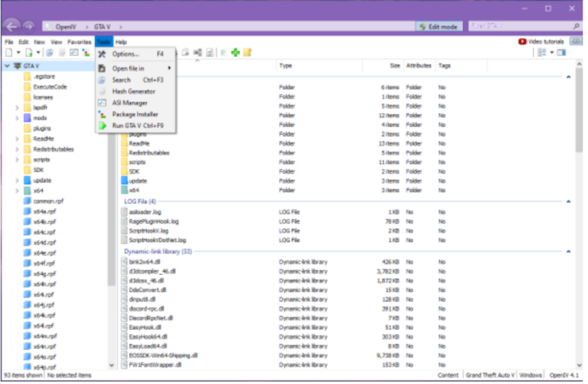Screen dimensions: 588x384
Task: Click the x64 folder icon in file list
Action: pos(125,190)
